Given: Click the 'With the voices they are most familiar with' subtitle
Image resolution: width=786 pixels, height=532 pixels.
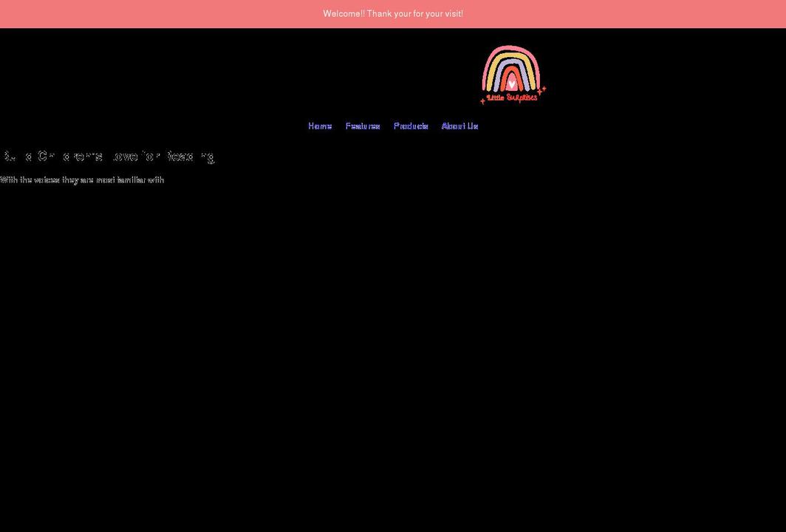Looking at the screenshot, I should click(82, 180).
